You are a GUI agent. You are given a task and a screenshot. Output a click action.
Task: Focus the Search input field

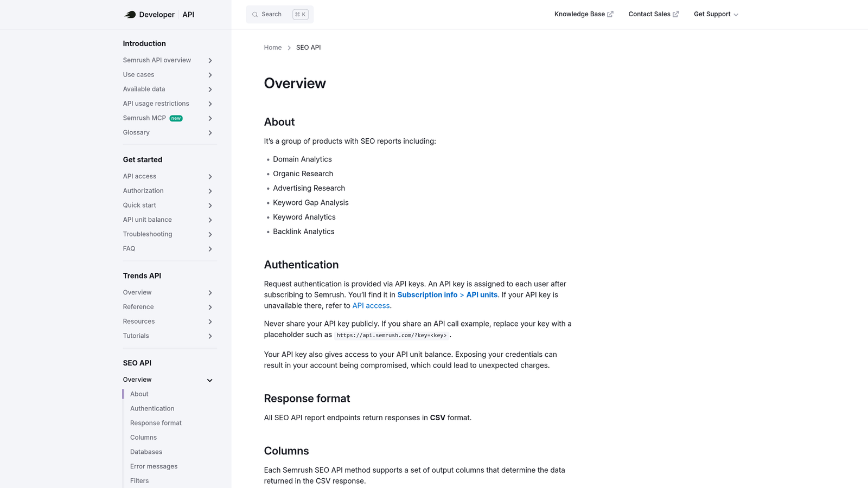coord(279,15)
